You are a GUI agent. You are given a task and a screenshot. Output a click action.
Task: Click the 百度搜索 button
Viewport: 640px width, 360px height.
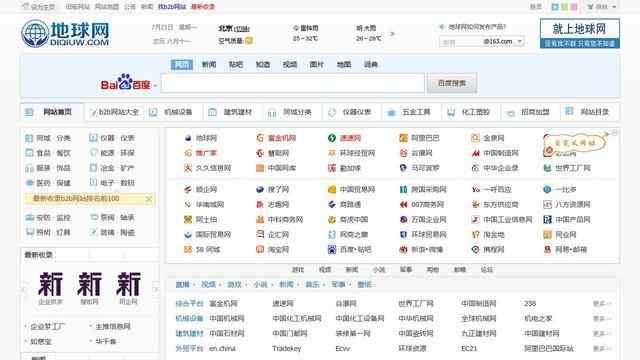click(451, 83)
